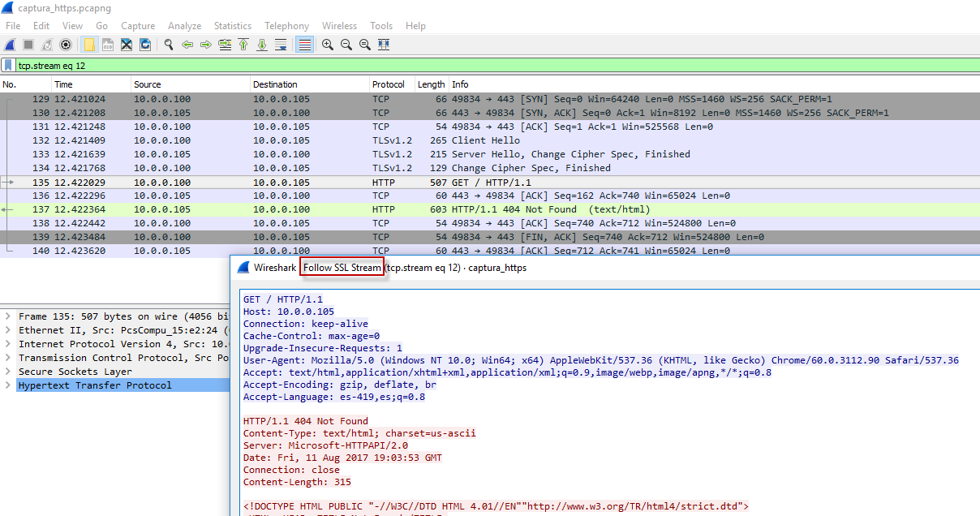Save this capture file icon

108,45
